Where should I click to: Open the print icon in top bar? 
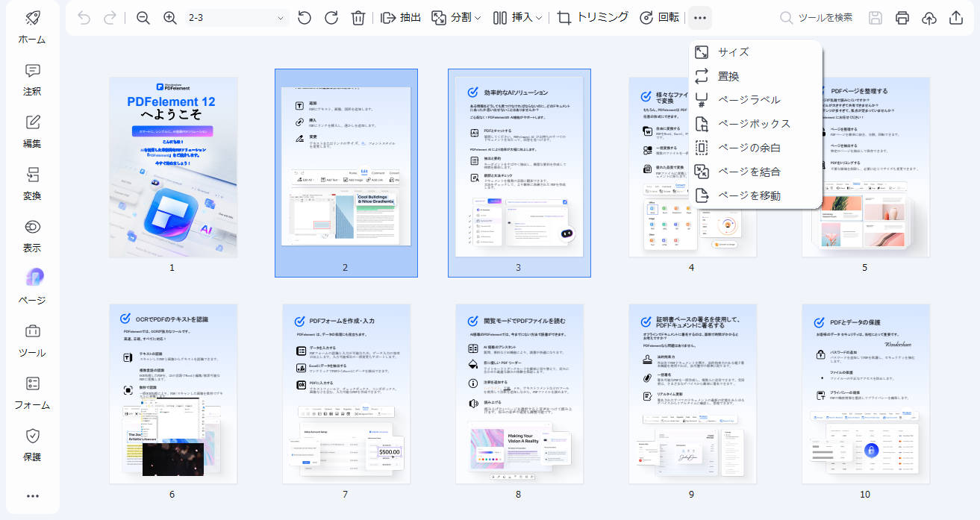pyautogui.click(x=902, y=16)
